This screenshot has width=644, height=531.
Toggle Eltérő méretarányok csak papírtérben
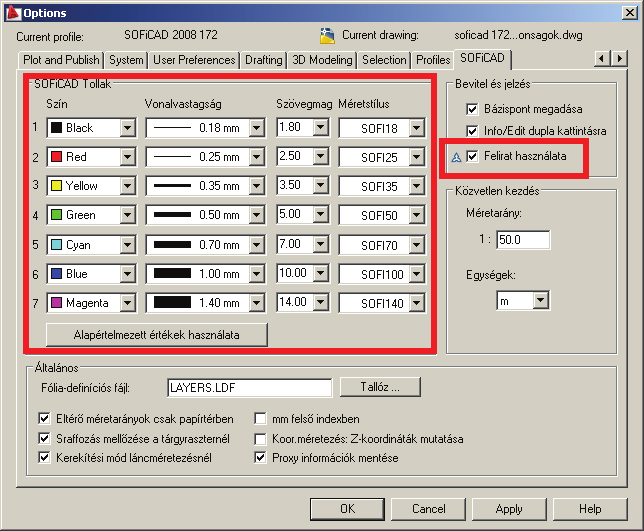(x=44, y=418)
